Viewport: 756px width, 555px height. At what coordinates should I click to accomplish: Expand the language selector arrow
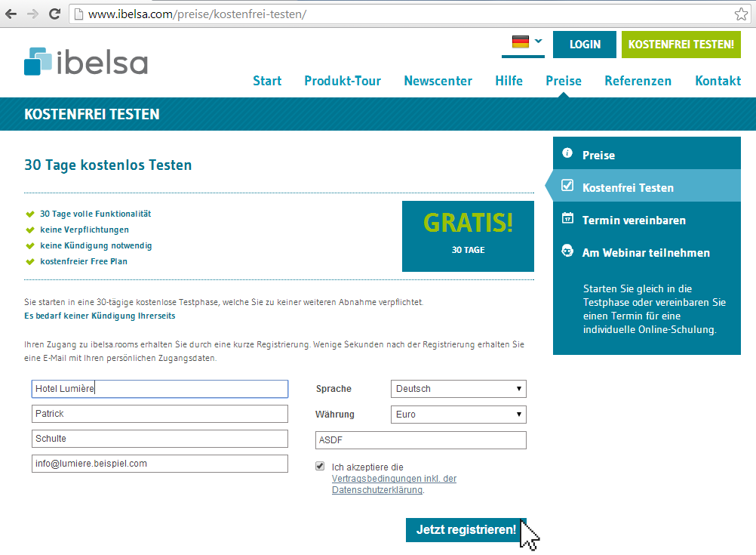point(538,42)
